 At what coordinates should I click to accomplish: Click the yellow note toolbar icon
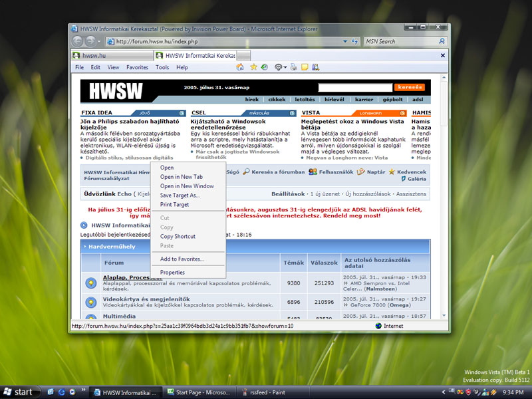[305, 67]
